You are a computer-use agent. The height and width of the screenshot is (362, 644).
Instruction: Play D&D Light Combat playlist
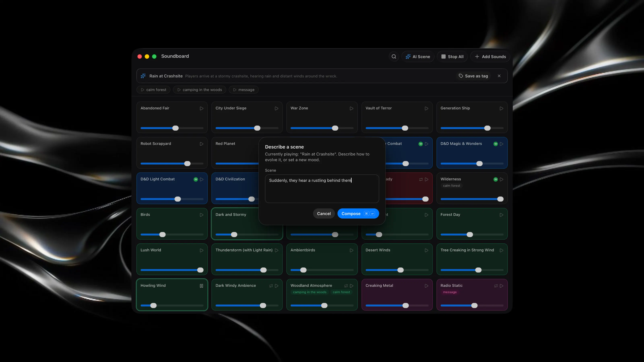pyautogui.click(x=201, y=179)
